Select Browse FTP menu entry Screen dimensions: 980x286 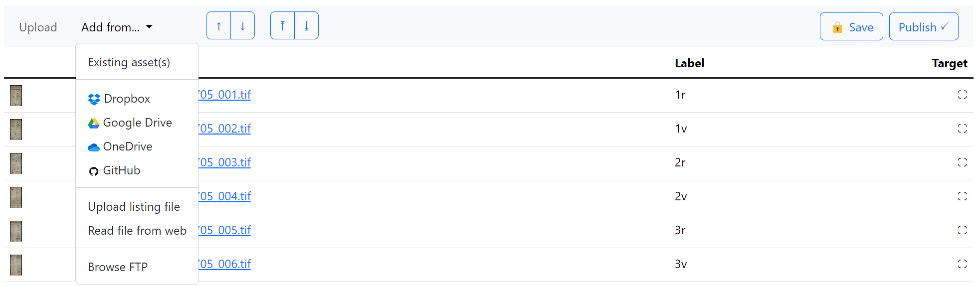(x=118, y=267)
